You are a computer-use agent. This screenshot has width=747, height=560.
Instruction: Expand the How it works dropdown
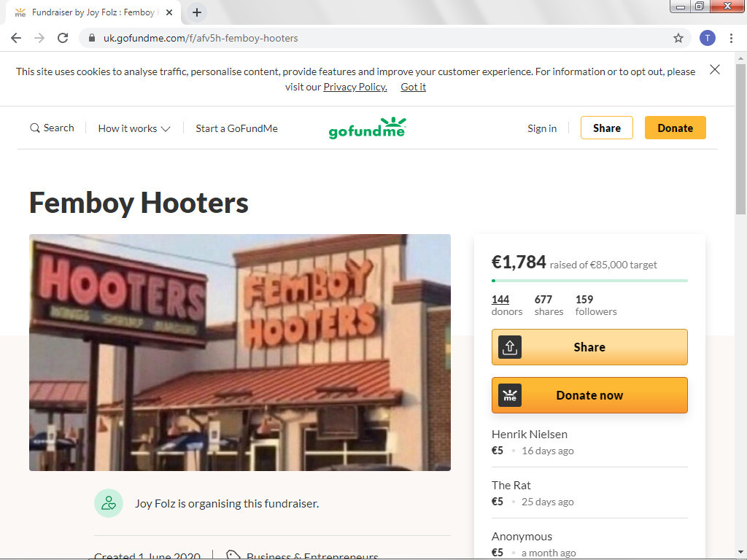point(134,128)
